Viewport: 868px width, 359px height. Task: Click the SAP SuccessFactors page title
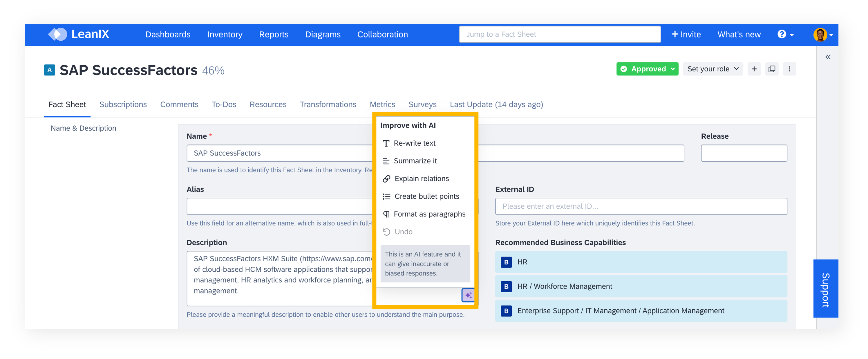point(129,70)
